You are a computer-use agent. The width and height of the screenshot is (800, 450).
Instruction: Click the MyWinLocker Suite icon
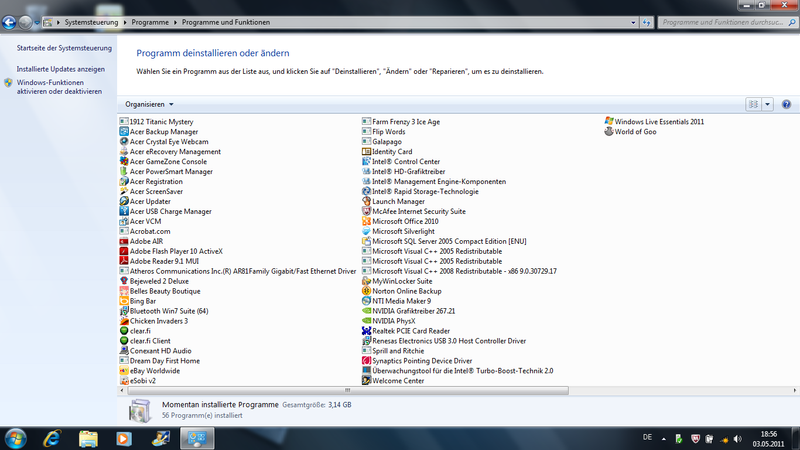366,281
